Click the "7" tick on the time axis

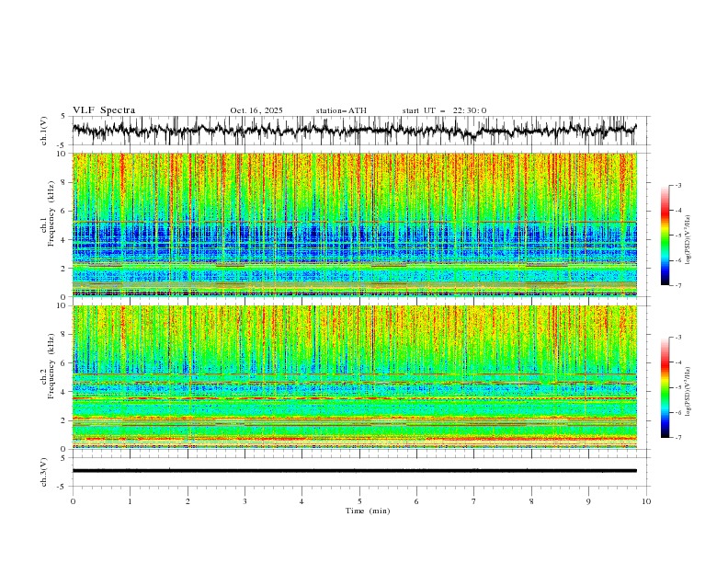click(x=474, y=501)
